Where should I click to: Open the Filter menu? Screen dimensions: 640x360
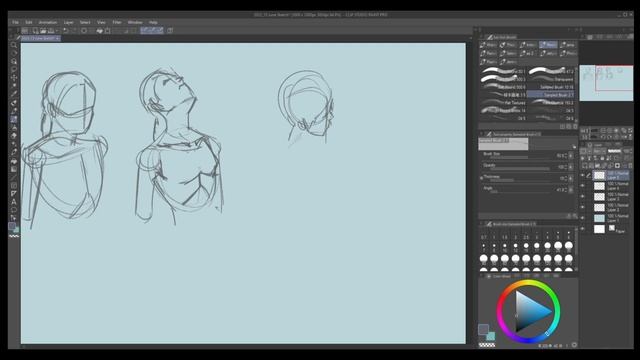coord(117,22)
